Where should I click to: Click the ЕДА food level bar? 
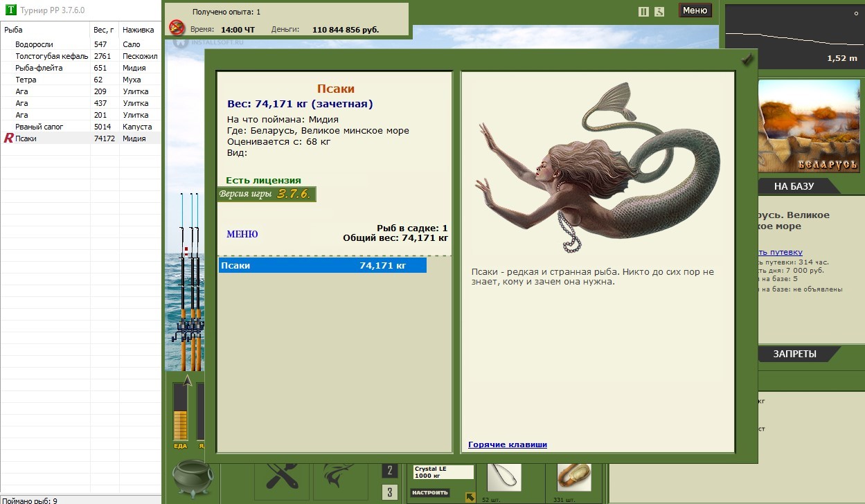180,412
